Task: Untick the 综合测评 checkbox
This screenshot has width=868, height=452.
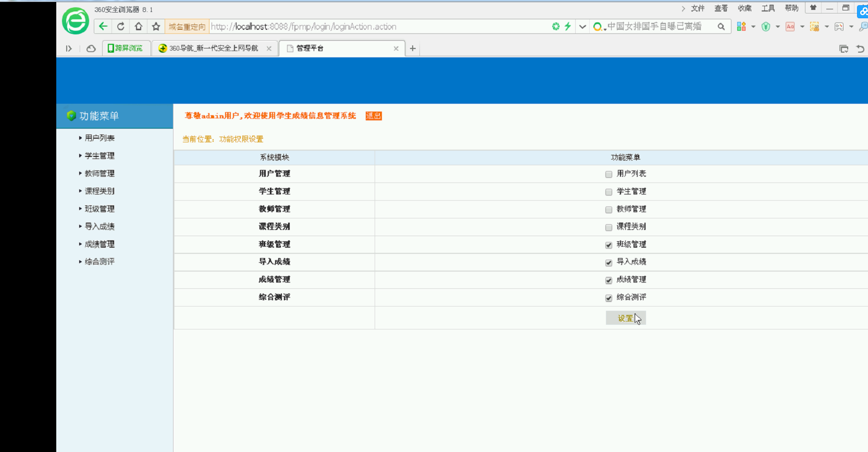Action: [x=609, y=298]
